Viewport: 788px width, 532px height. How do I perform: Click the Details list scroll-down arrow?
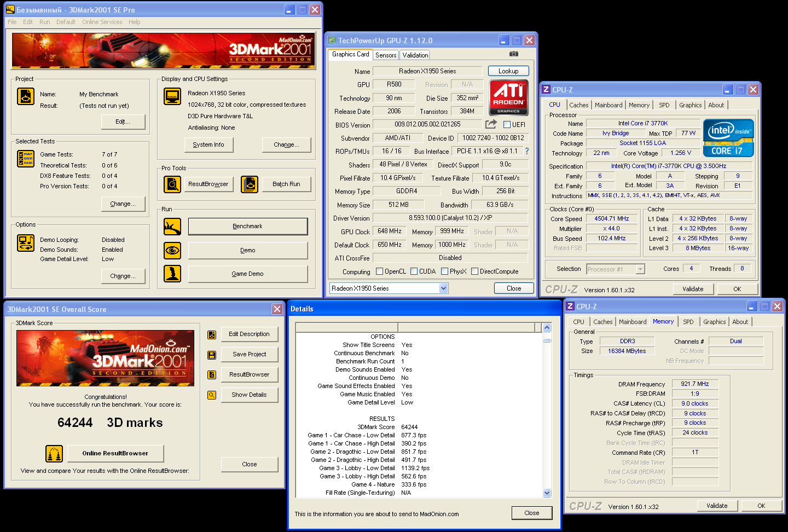[x=547, y=493]
